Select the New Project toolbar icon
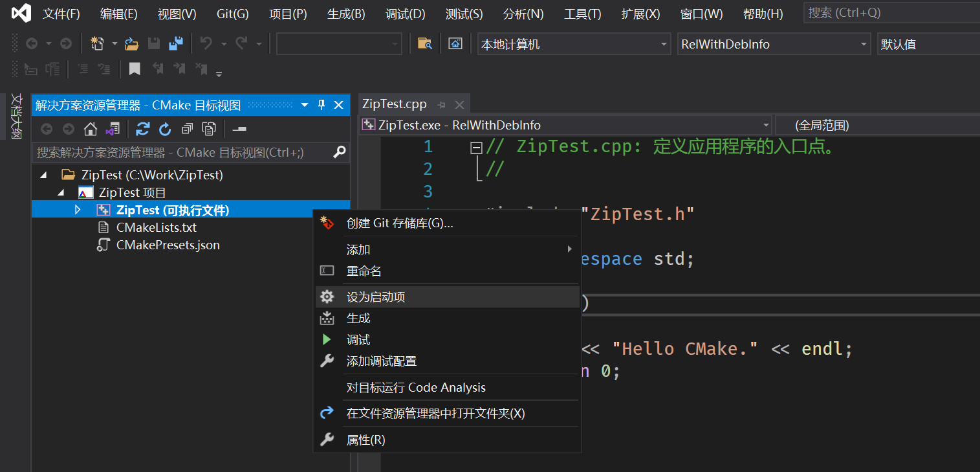Viewport: 980px width, 472px height. [98, 43]
